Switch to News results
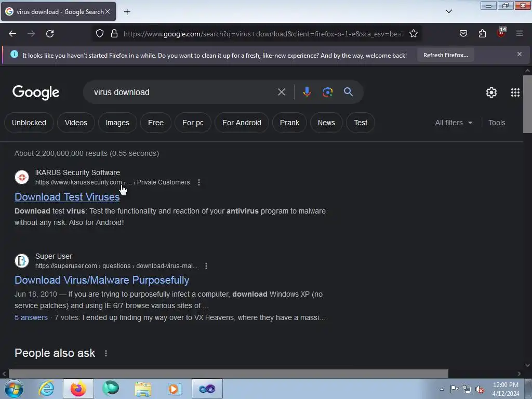The width and height of the screenshot is (532, 399). [326, 123]
